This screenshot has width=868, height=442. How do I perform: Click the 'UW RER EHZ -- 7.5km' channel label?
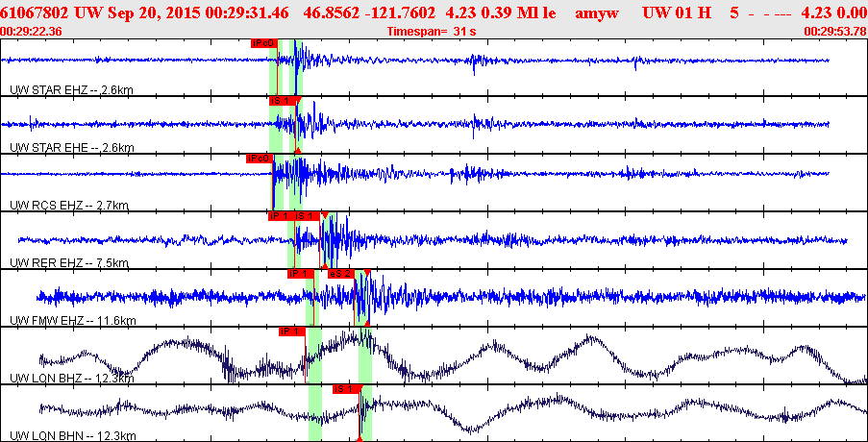click(x=69, y=262)
